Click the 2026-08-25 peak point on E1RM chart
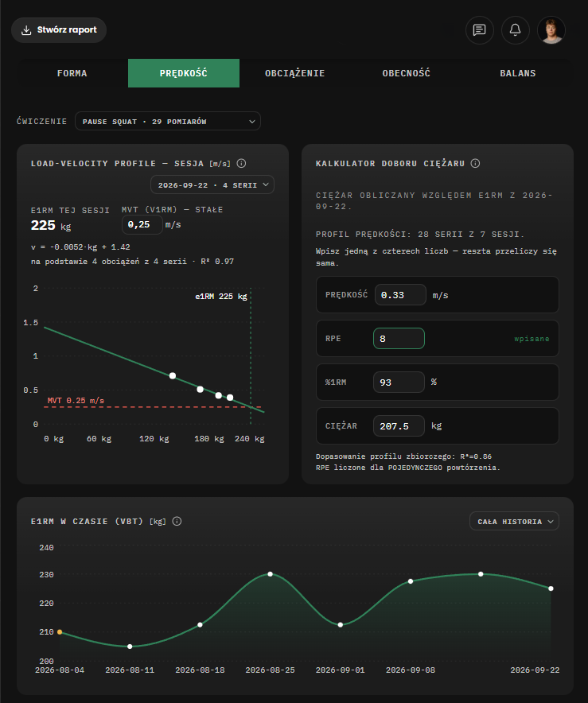Viewport: 588px width, 703px height. 270,574
